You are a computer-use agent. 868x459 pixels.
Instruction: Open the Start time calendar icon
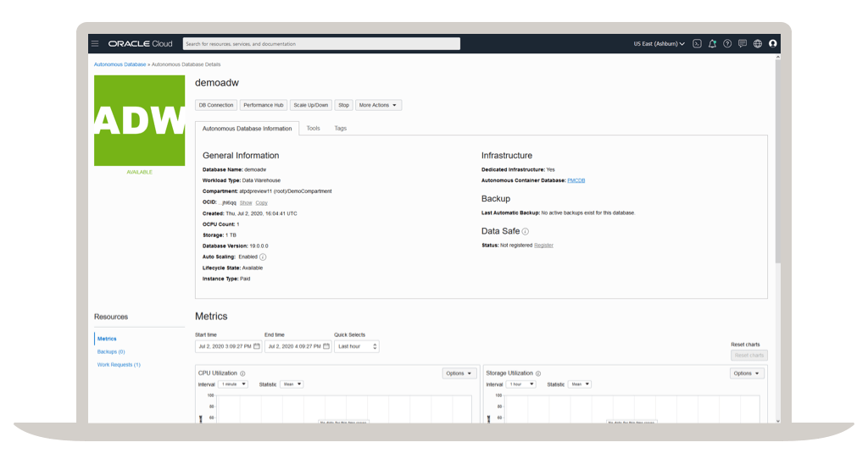257,346
